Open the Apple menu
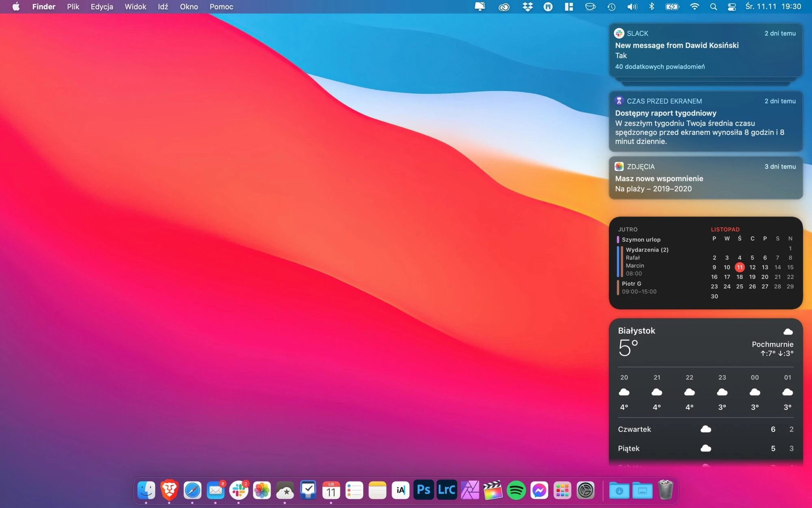Image resolution: width=812 pixels, height=508 pixels. pos(16,7)
